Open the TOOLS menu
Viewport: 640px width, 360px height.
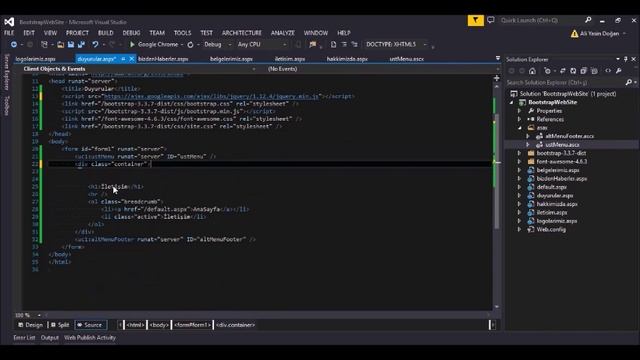click(182, 33)
